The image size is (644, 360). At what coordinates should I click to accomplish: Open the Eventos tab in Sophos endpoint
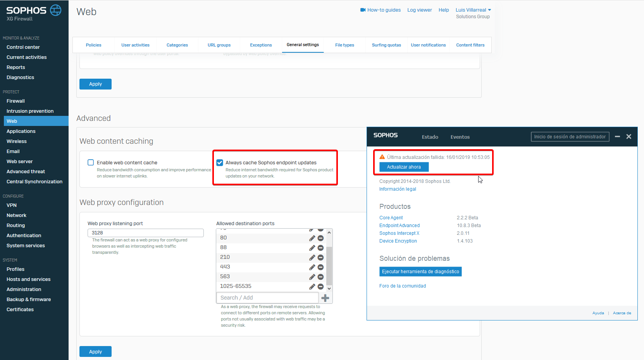(x=460, y=137)
